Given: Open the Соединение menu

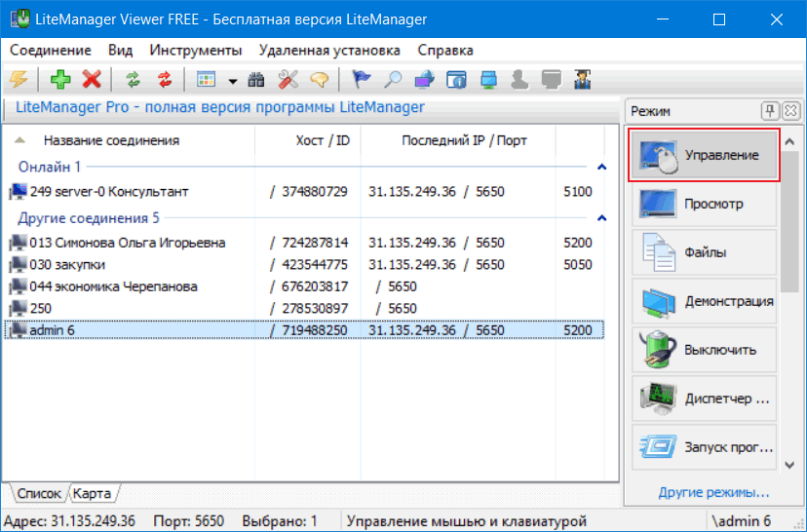Looking at the screenshot, I should [51, 51].
